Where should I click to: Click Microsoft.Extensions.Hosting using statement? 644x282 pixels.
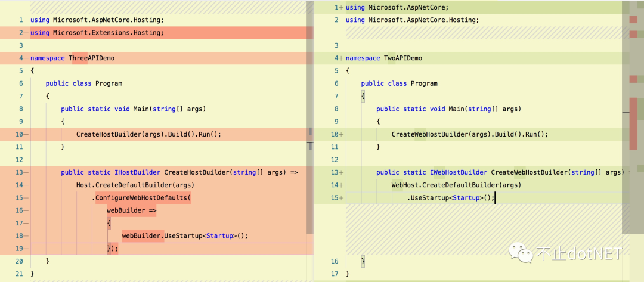click(x=108, y=33)
